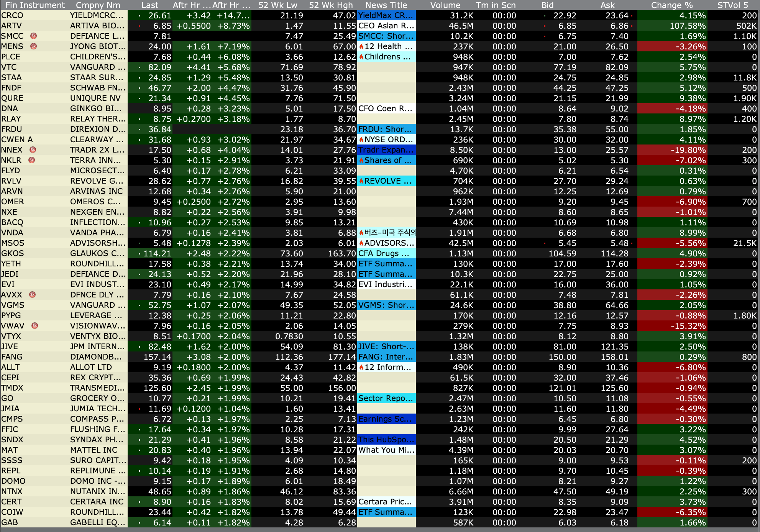Click flame icon on 'Shares of' news
Viewport: 760px width, 532px height.
click(x=361, y=160)
